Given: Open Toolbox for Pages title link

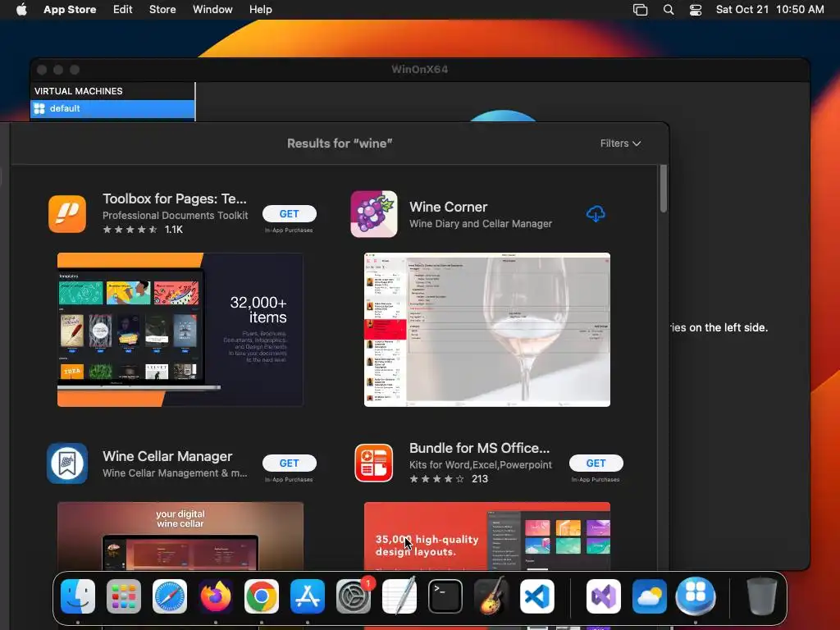Looking at the screenshot, I should [175, 199].
